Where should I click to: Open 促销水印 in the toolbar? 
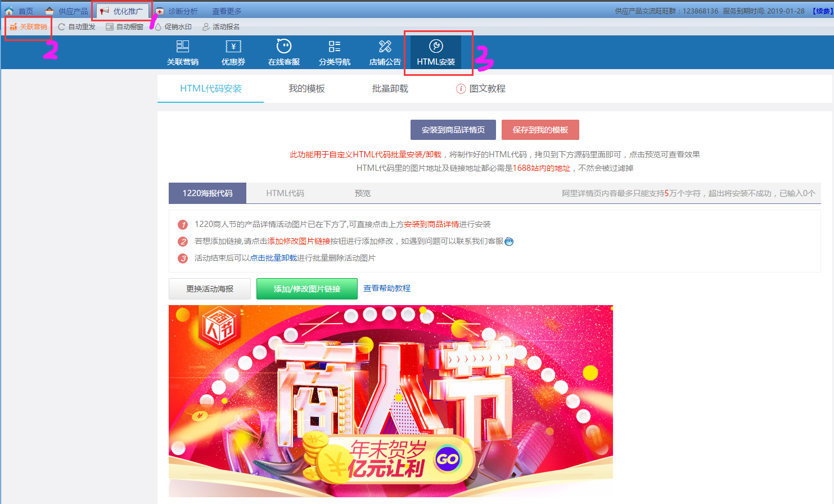click(x=173, y=26)
